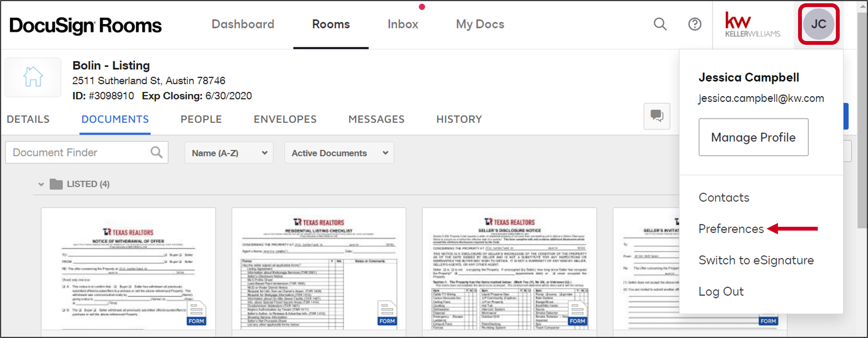Click the JC user avatar
The image size is (868, 338).
[x=818, y=24]
